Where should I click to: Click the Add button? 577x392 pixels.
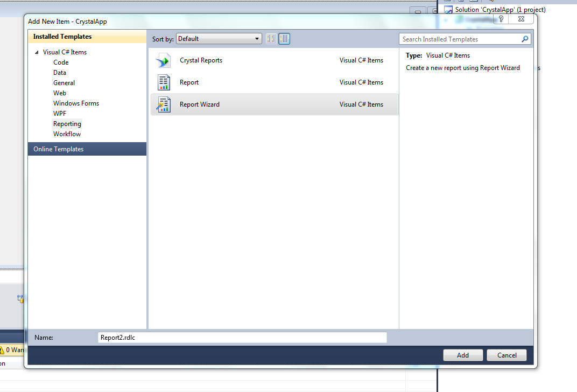pos(463,355)
